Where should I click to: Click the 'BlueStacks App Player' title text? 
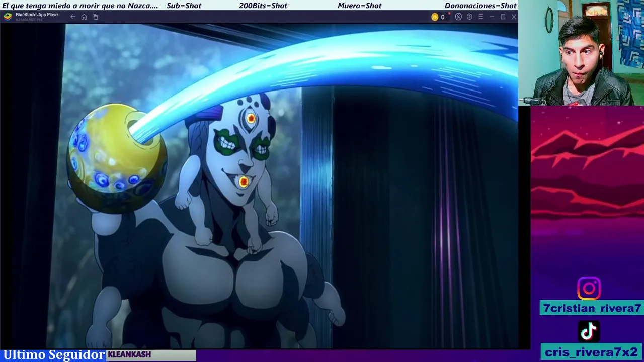pyautogui.click(x=37, y=15)
